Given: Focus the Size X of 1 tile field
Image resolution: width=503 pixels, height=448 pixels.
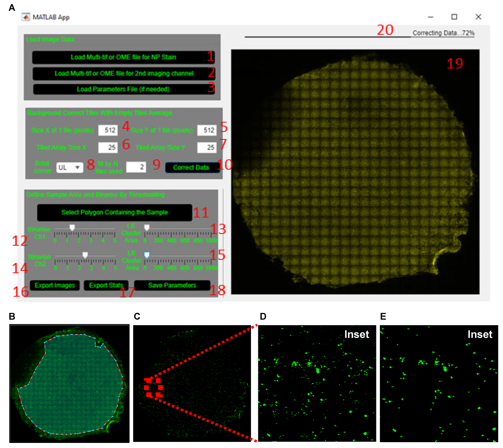Looking at the screenshot, I should click(108, 130).
